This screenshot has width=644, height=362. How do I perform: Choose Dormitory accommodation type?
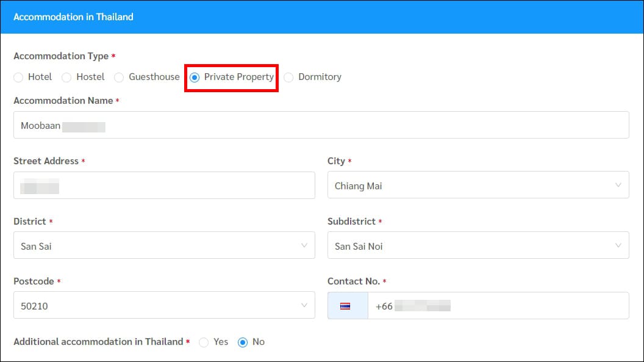pyautogui.click(x=288, y=78)
